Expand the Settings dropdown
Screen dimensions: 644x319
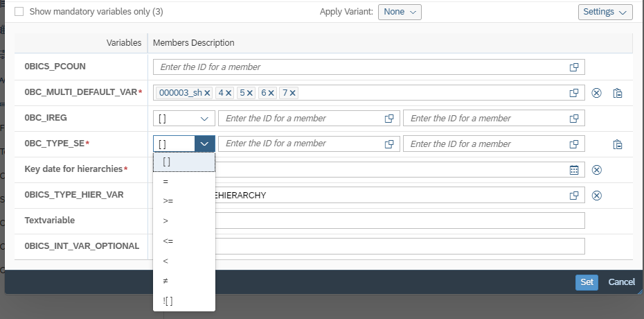(x=605, y=12)
